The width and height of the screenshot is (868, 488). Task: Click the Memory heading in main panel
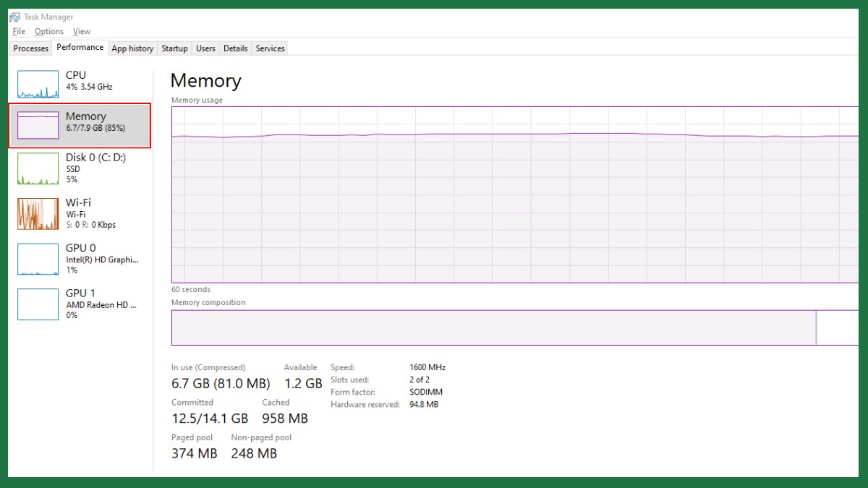pos(205,81)
